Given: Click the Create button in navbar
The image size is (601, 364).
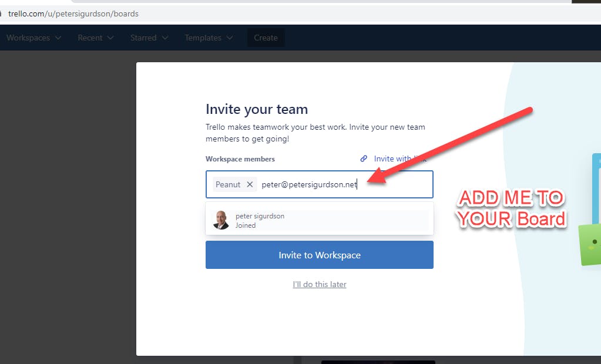Looking at the screenshot, I should point(266,38).
